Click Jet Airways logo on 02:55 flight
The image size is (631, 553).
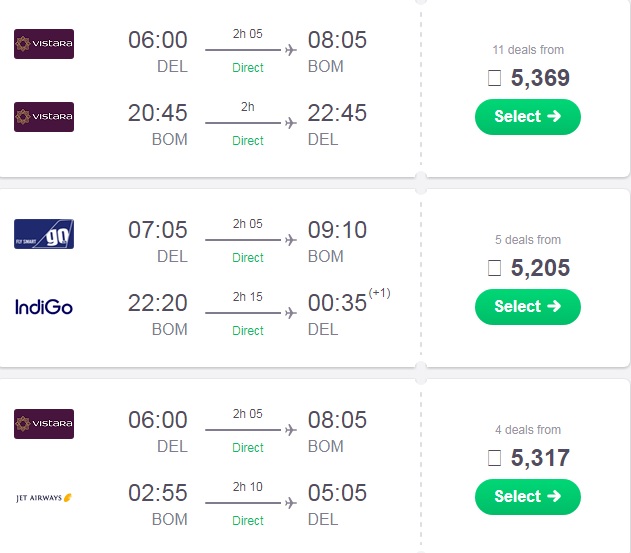pyautogui.click(x=44, y=498)
